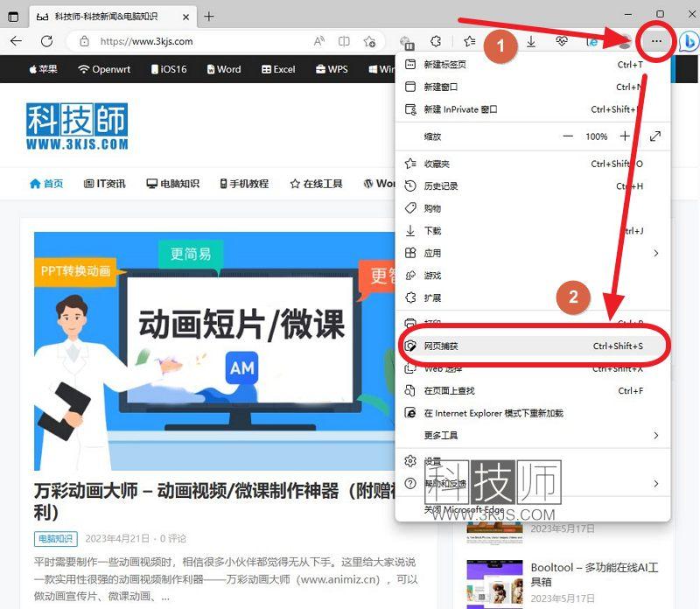
Task: Select 在页面上查找 menu item
Action: [x=533, y=390]
